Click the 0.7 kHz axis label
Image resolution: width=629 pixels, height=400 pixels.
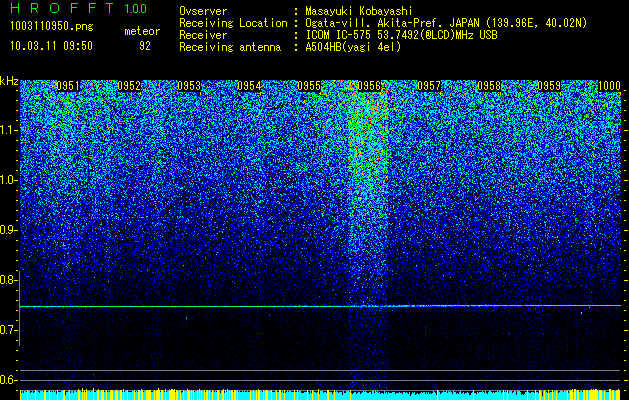point(8,330)
